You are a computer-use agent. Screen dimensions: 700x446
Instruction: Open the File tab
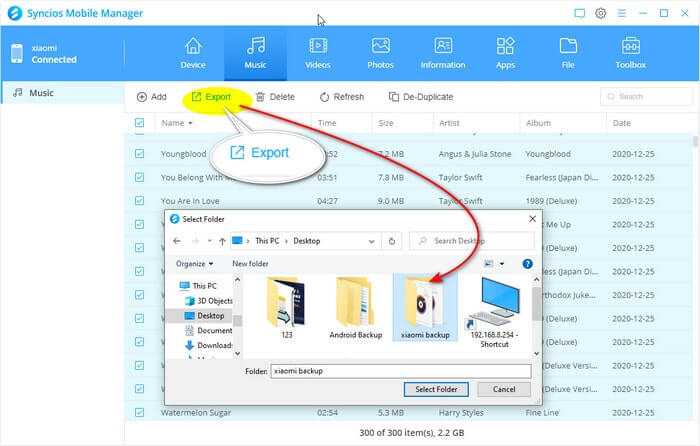click(x=568, y=53)
